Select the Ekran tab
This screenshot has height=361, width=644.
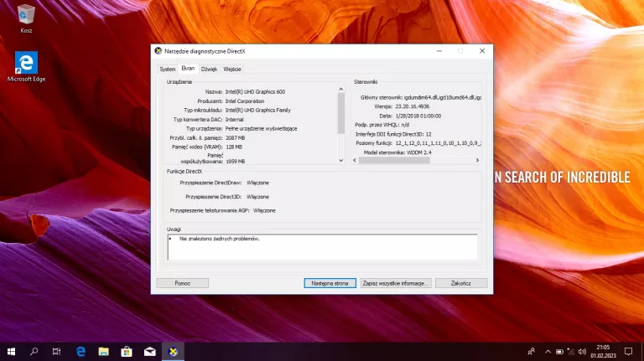pos(188,69)
